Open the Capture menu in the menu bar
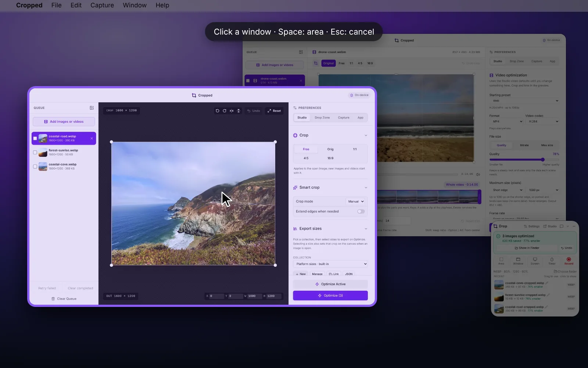 click(x=102, y=5)
